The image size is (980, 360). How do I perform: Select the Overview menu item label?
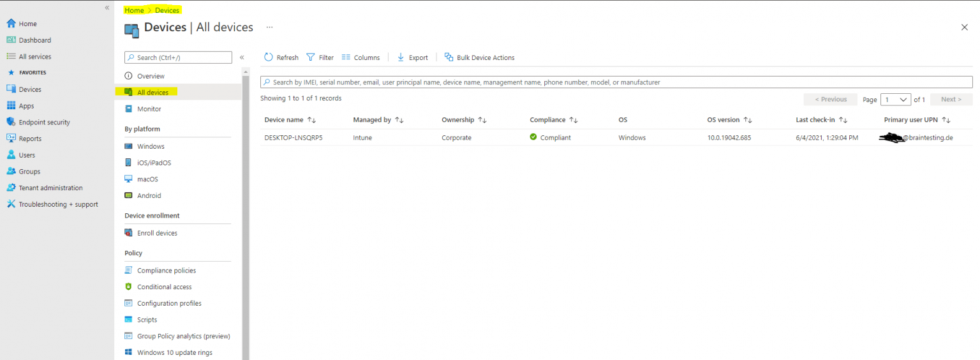151,76
